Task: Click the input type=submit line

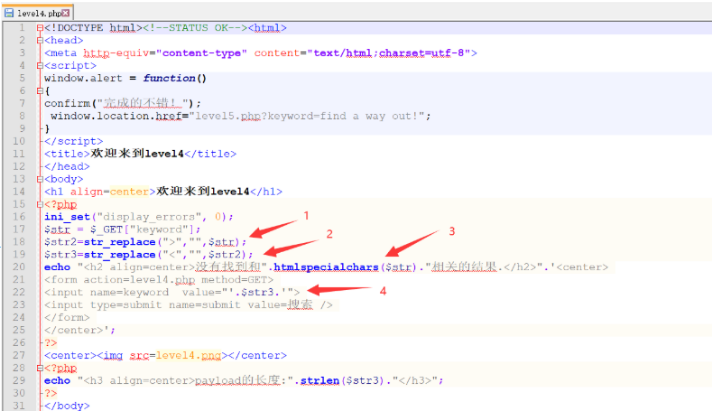Action: [x=188, y=305]
